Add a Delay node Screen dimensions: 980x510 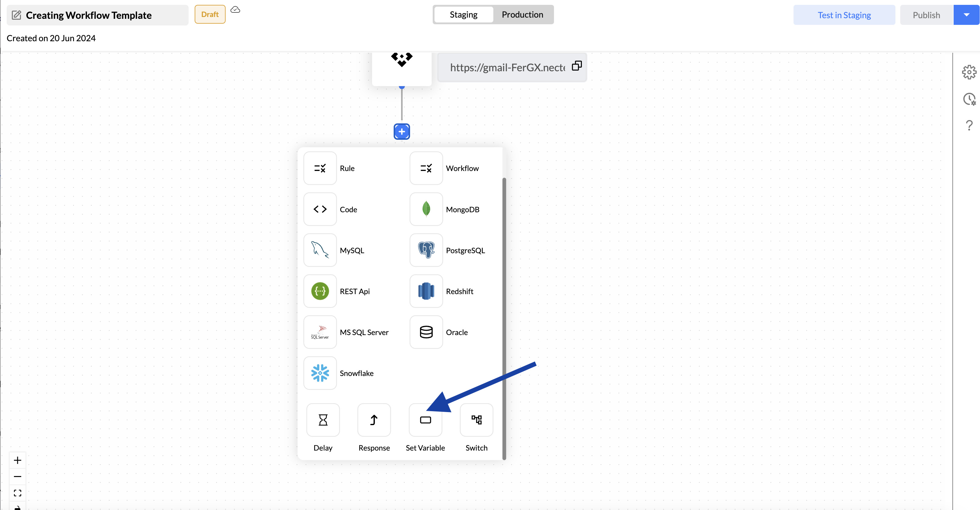pyautogui.click(x=323, y=420)
